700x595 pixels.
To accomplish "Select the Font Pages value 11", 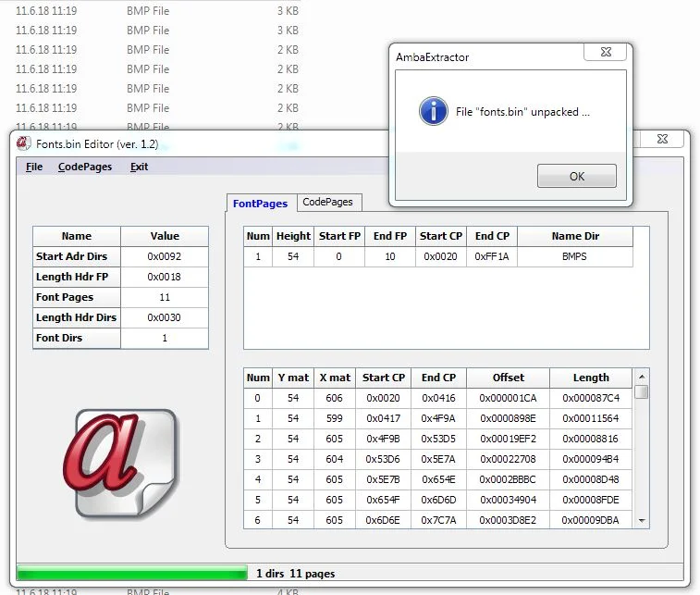I will coord(165,297).
